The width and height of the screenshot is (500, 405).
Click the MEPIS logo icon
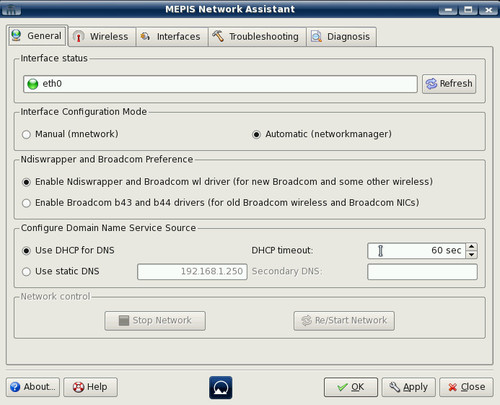221,388
